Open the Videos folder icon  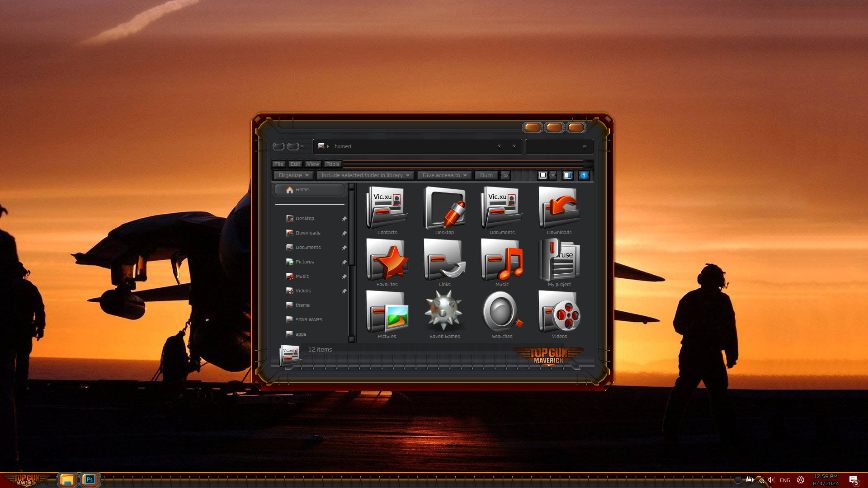pos(559,313)
